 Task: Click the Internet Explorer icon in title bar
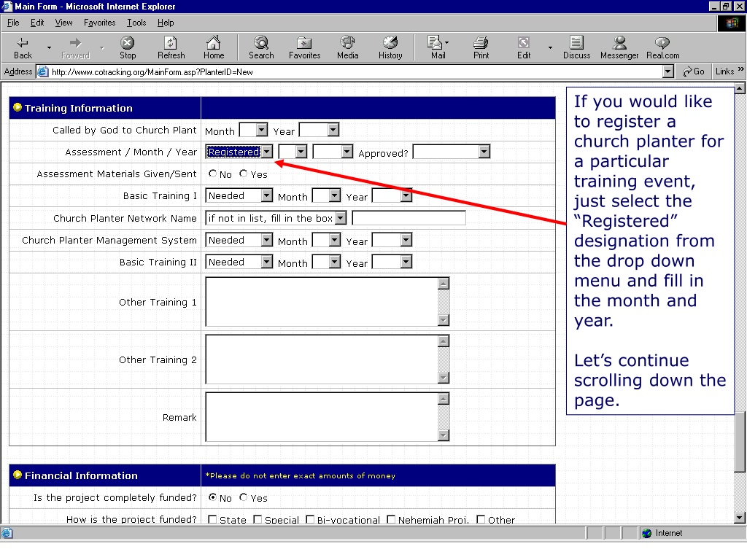click(x=7, y=6)
